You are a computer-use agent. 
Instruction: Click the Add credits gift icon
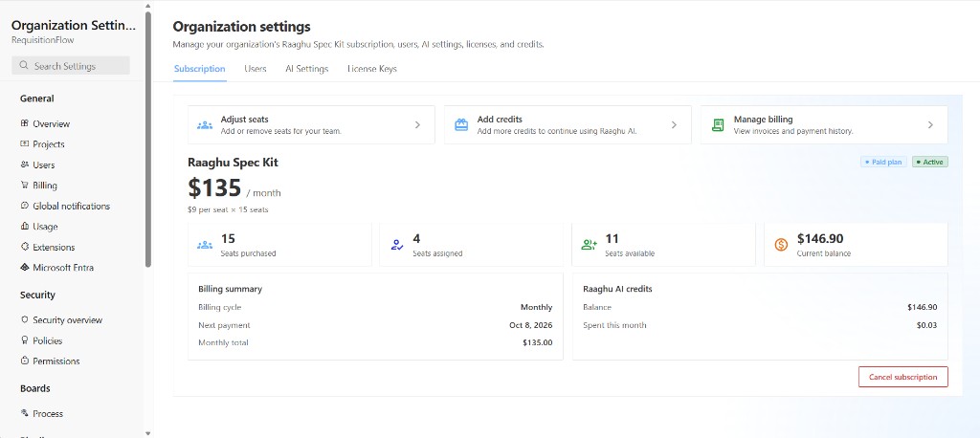point(461,125)
